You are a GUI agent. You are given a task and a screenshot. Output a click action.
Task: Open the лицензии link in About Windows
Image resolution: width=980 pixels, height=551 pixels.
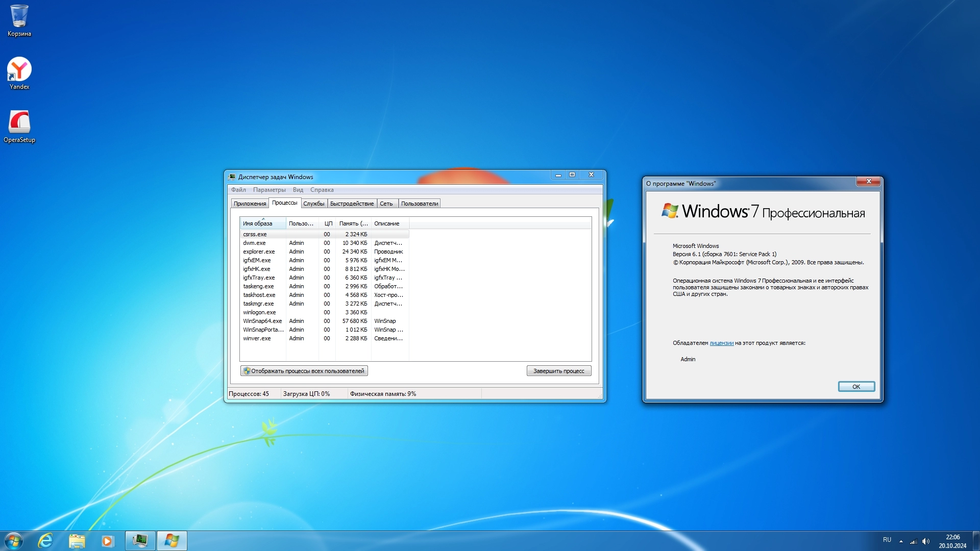tap(721, 343)
